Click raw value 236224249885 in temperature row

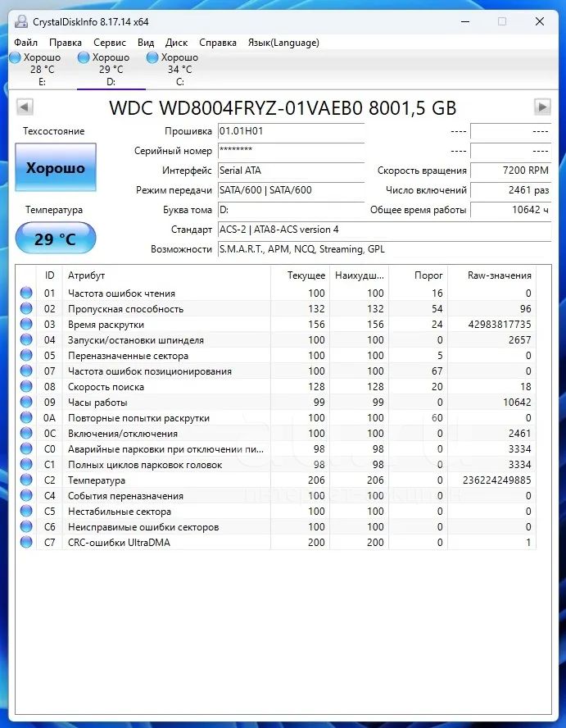[497, 480]
